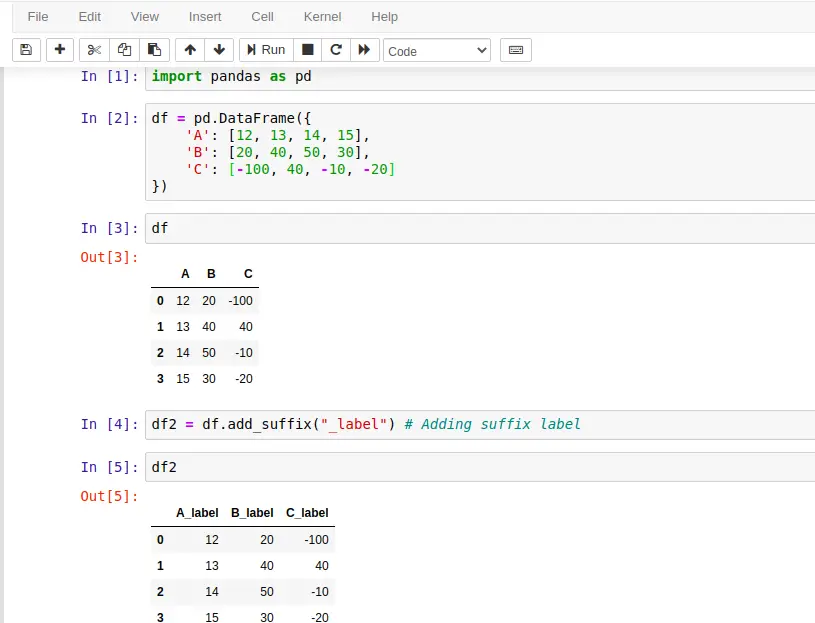Save the notebook via the save icon
815x623 pixels.
pyautogui.click(x=25, y=49)
